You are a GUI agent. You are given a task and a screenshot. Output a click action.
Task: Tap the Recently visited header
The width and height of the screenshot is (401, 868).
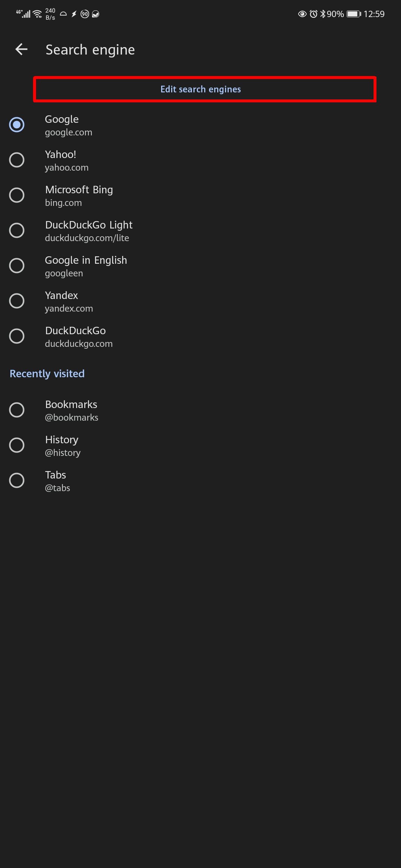(x=47, y=374)
